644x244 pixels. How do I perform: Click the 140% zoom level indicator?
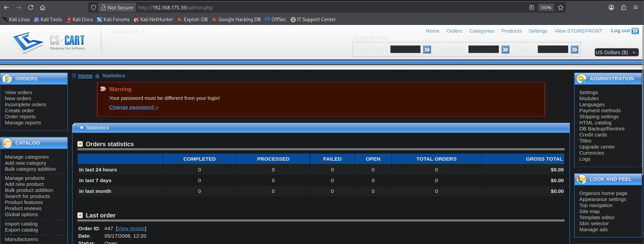tap(546, 7)
